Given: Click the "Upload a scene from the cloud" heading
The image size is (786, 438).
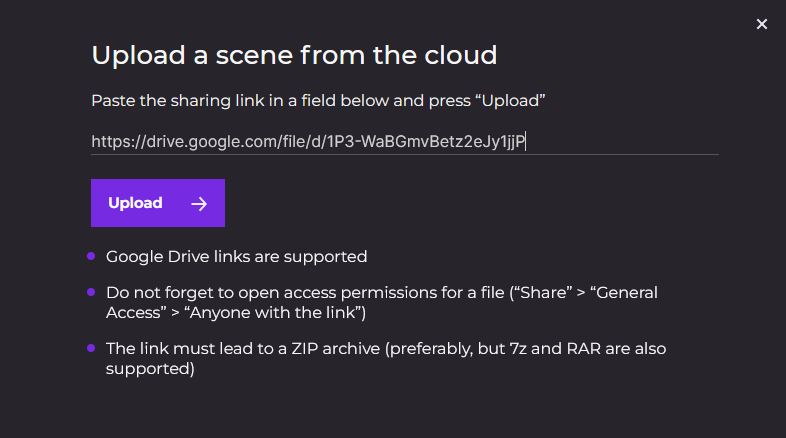Looking at the screenshot, I should pos(294,54).
